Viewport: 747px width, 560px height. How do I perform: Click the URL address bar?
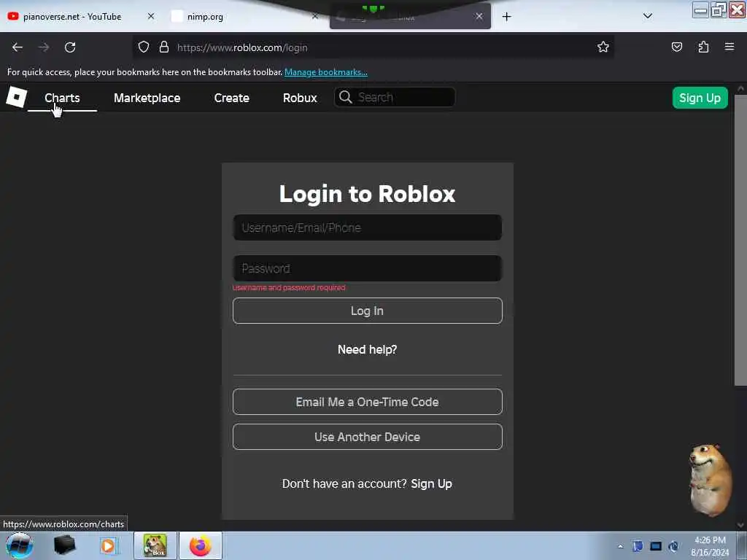pyautogui.click(x=371, y=47)
